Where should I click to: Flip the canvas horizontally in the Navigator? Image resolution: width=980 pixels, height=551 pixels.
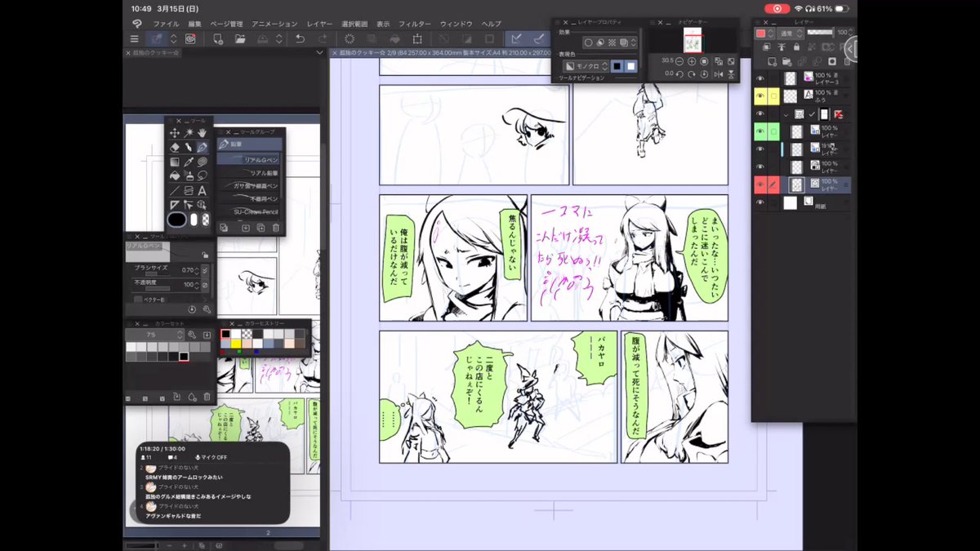click(x=718, y=74)
